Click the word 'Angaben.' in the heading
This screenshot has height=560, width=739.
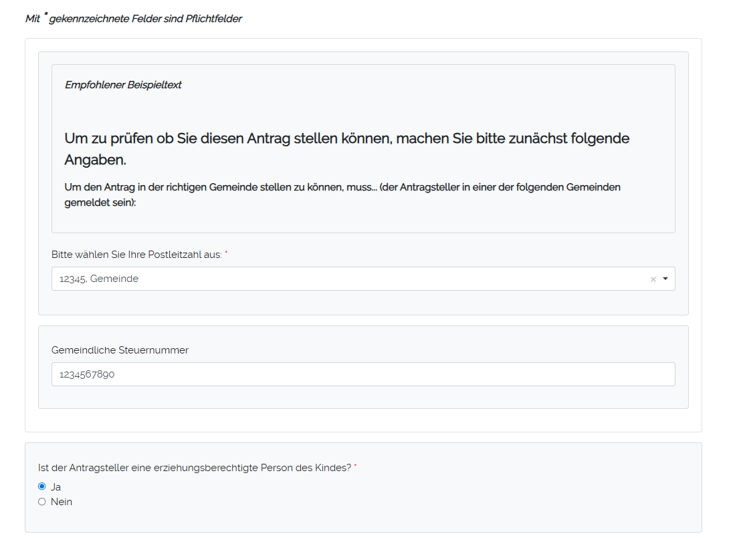96,160
